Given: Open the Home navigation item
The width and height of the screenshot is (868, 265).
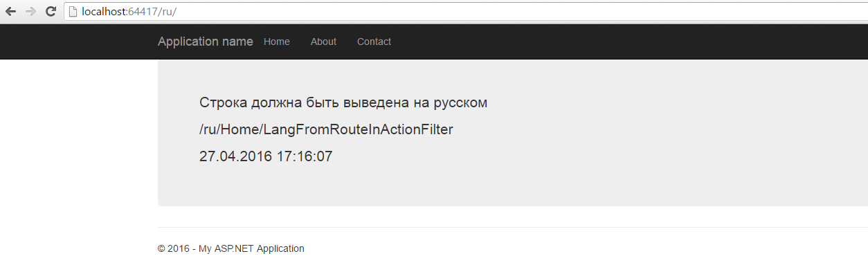Looking at the screenshot, I should 277,42.
